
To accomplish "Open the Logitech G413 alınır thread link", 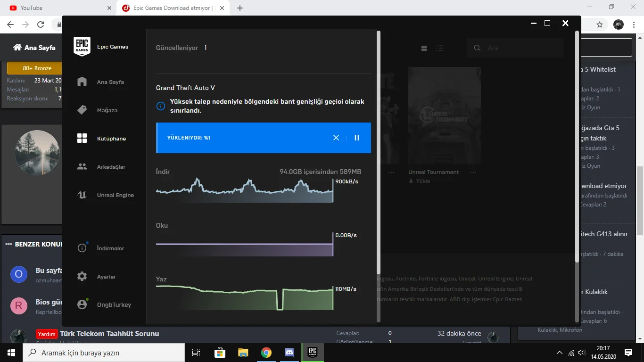I will coord(604,234).
